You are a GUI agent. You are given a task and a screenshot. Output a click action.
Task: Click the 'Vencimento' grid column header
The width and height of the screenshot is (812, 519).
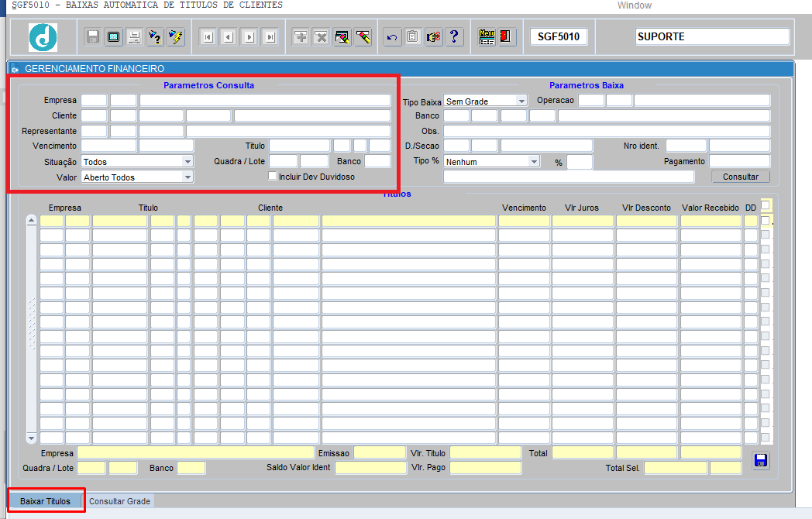tap(524, 208)
